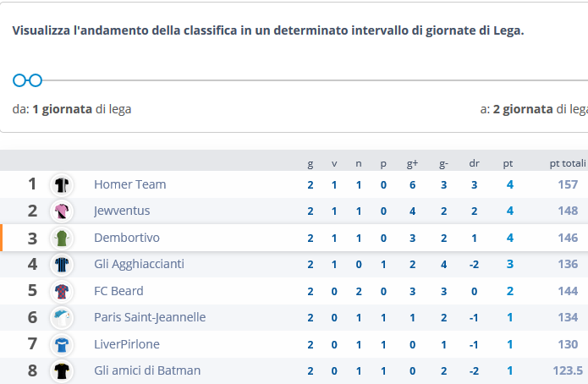Screen dimensions: 588x384
Task: Click Jewventus pink jersey icon
Action: (x=62, y=211)
